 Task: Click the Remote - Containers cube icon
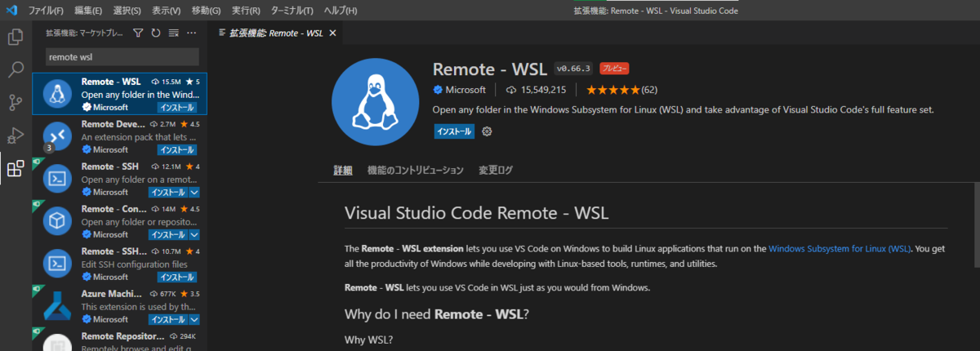click(58, 221)
